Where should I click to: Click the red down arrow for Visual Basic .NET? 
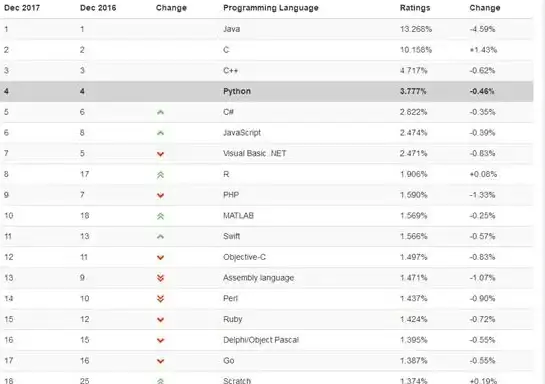(160, 154)
